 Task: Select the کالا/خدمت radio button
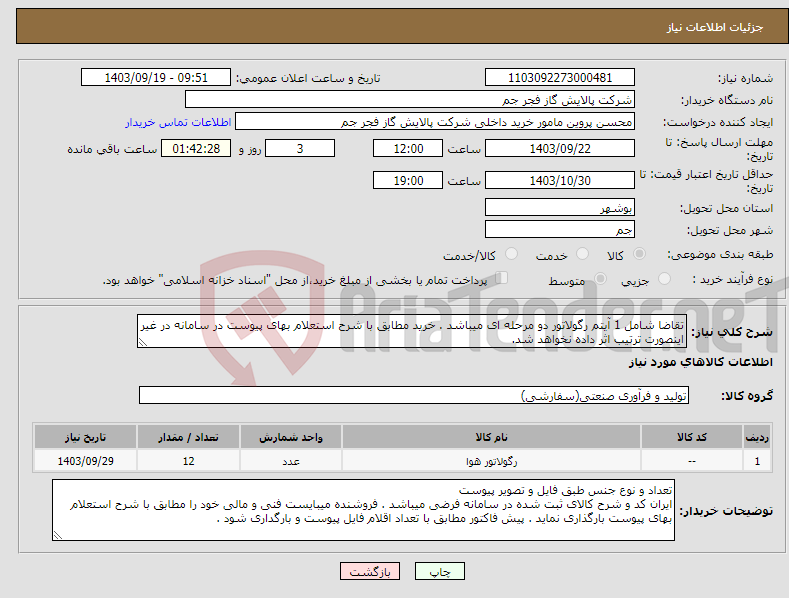511,254
